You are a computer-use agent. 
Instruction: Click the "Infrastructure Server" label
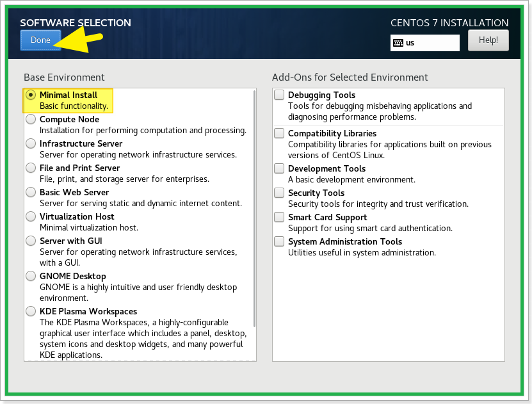(x=81, y=143)
